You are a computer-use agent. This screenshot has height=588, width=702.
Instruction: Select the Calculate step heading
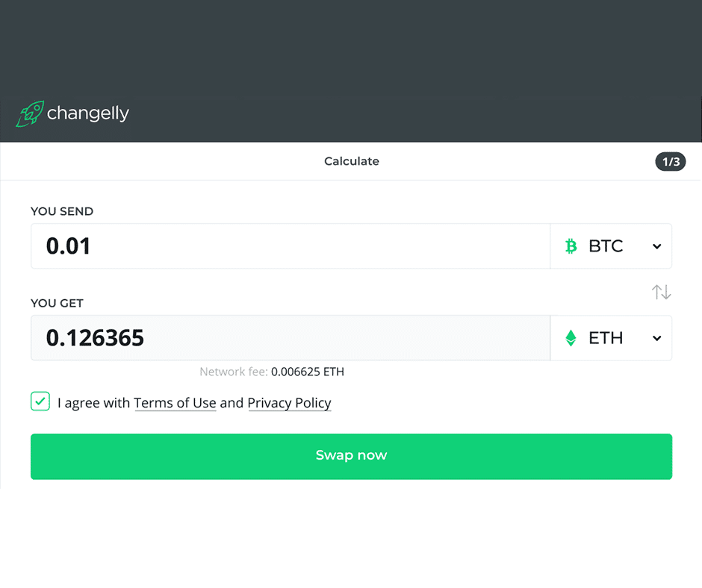point(352,161)
